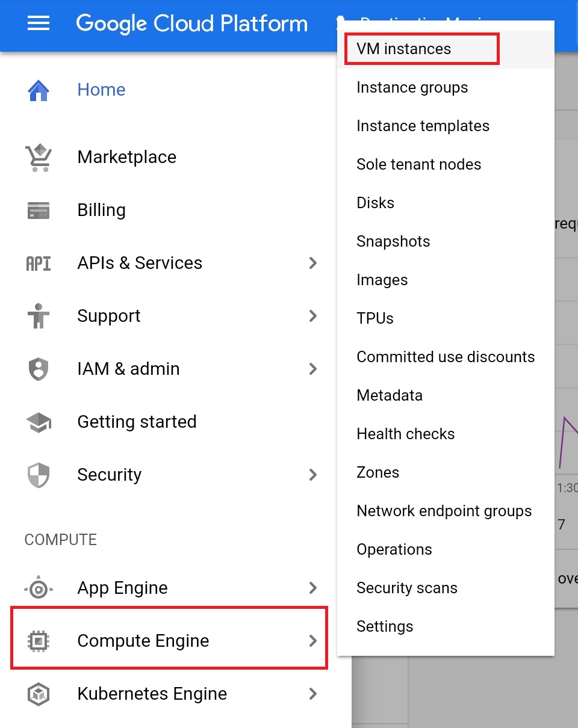Click the APIs & Services API icon

tap(39, 264)
